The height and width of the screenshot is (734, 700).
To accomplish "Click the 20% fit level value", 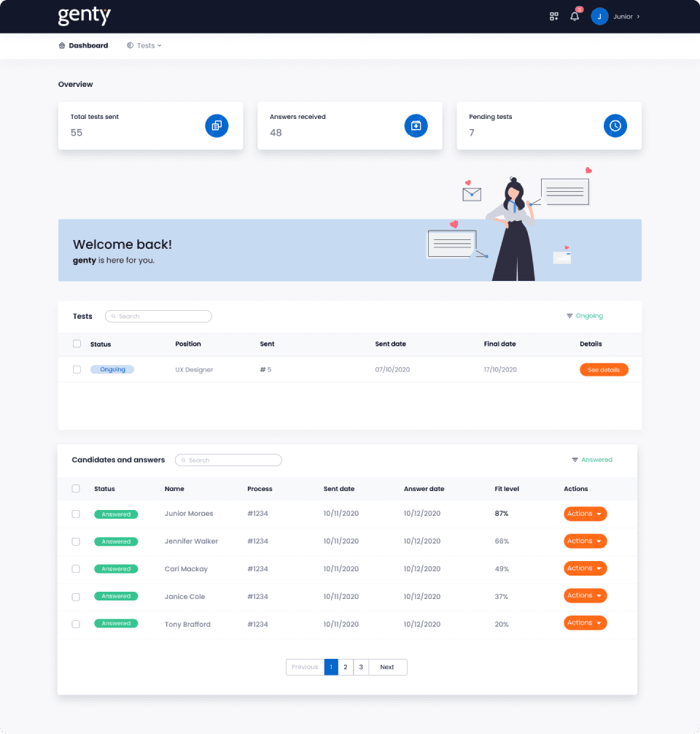I will point(502,624).
